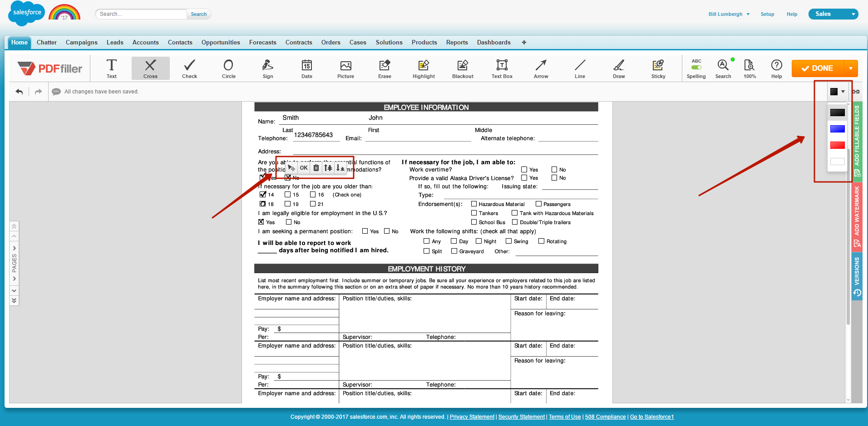Open the Home tab
The image size is (868, 426).
[20, 43]
